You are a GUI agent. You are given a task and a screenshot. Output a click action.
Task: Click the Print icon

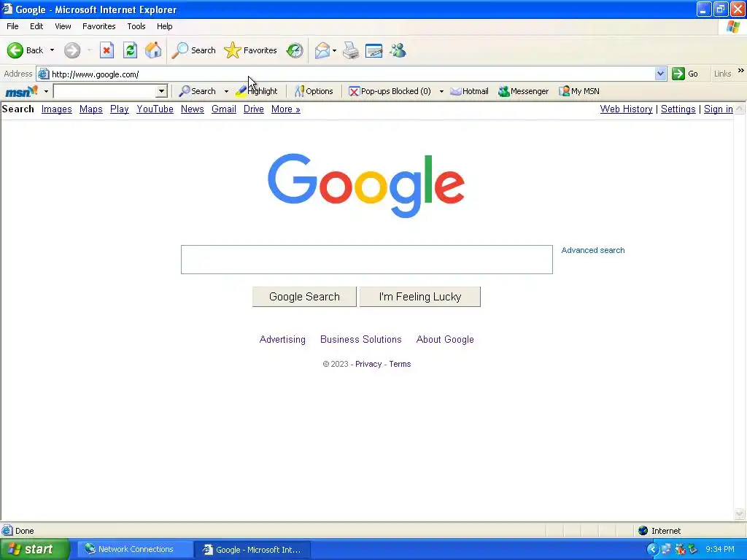351,50
